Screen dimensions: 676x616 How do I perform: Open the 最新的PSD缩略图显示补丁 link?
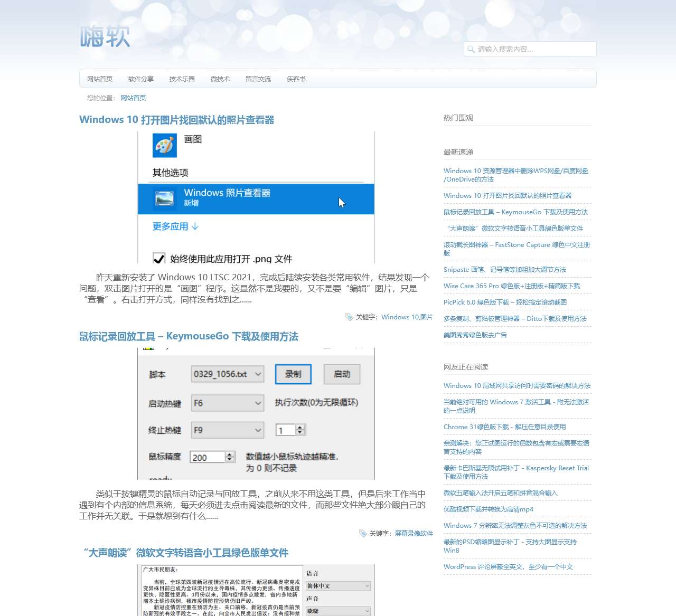[x=510, y=546]
